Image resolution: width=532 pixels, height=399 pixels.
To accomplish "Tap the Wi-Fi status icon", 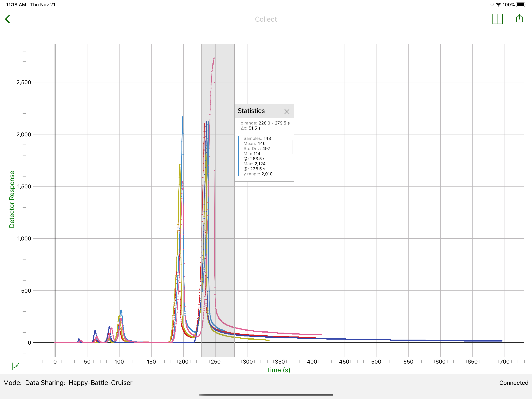I will pos(498,4).
